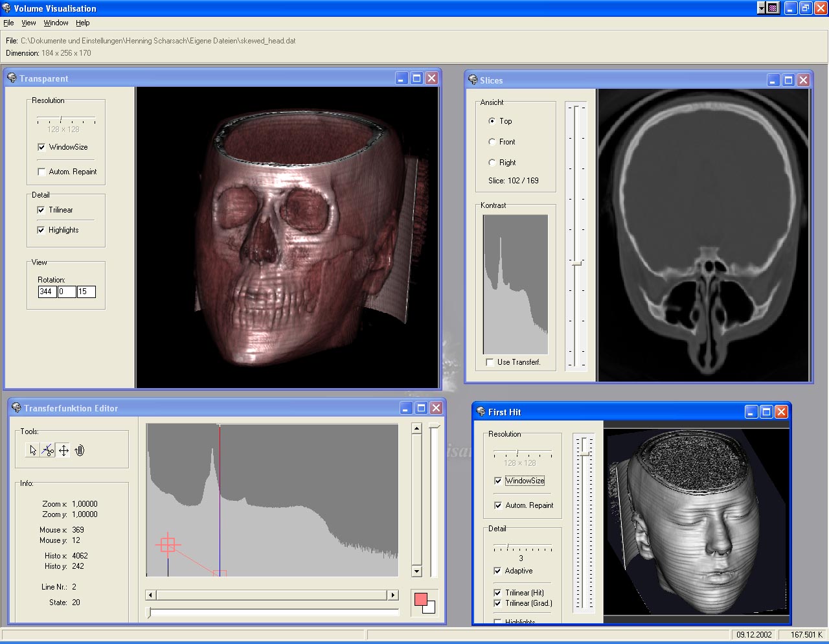Enable Autom. Repaint in Transparent window
829x644 pixels.
pos(41,172)
